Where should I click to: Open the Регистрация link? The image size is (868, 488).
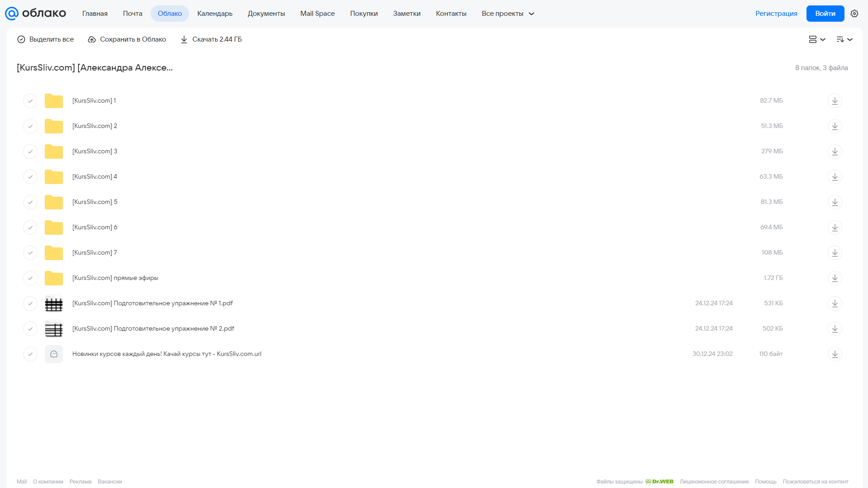(776, 14)
